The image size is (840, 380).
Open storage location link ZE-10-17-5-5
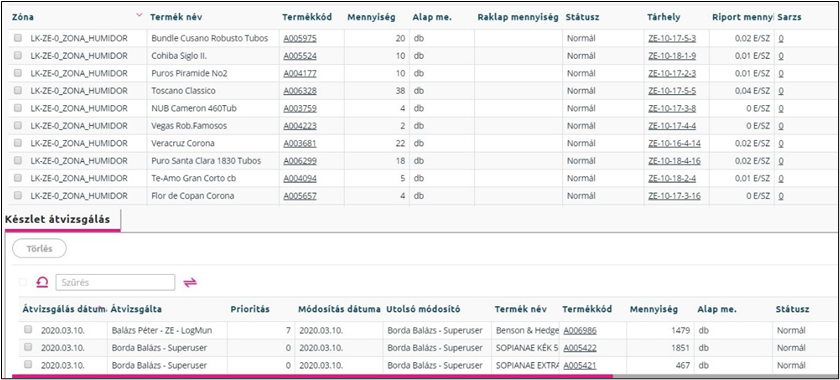pos(672,91)
